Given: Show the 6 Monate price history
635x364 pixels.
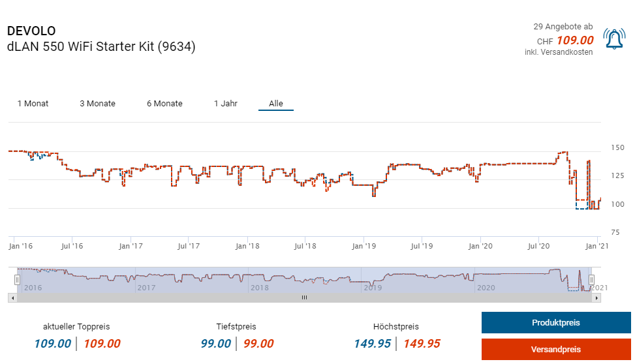Looking at the screenshot, I should pos(164,104).
